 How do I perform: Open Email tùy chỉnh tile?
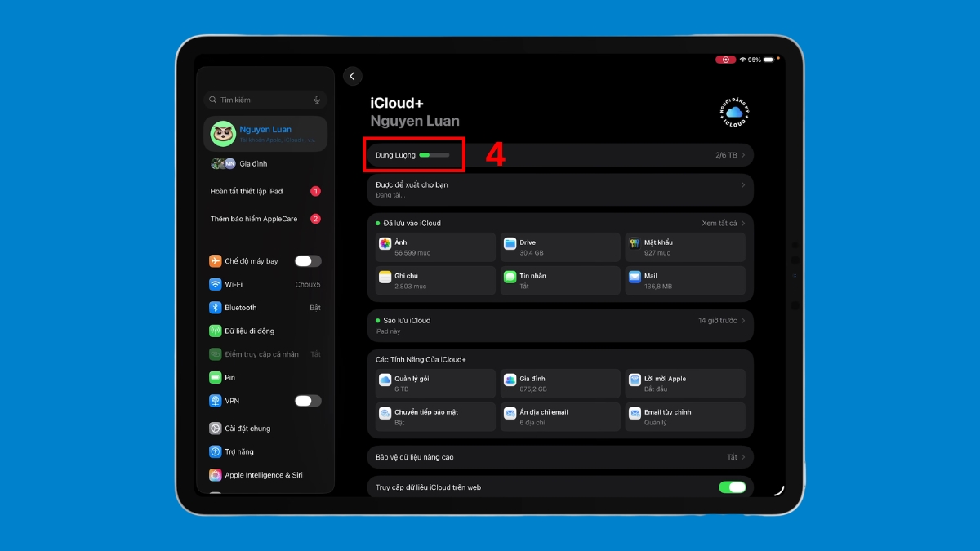pos(685,417)
